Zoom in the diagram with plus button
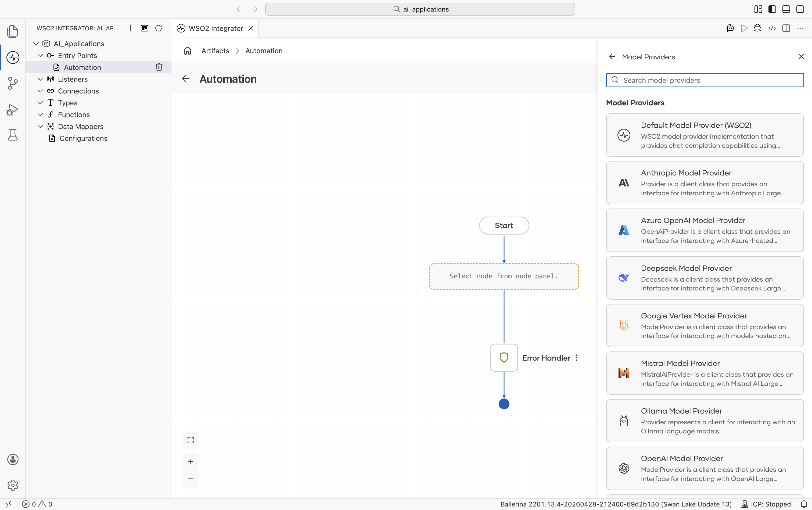Screen dimensions: 812x510 (191, 461)
